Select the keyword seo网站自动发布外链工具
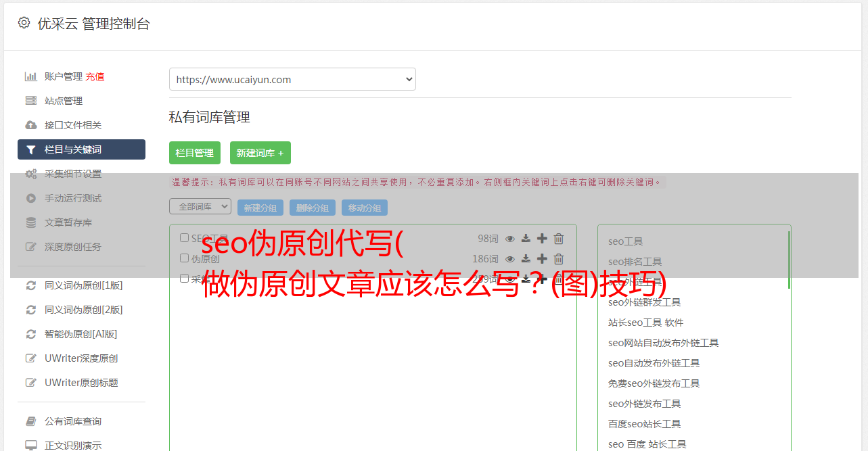Viewport: 868px width, 451px height. (x=664, y=343)
